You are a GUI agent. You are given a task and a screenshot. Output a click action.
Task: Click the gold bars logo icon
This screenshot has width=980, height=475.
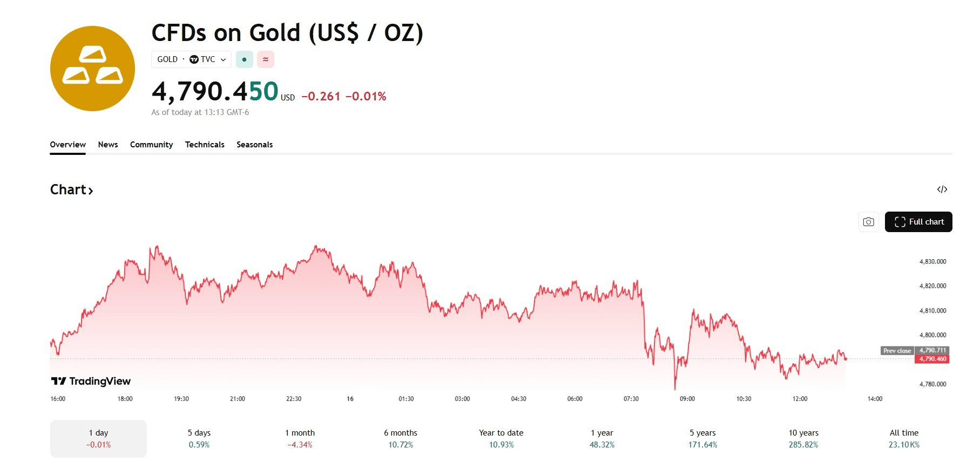point(92,69)
